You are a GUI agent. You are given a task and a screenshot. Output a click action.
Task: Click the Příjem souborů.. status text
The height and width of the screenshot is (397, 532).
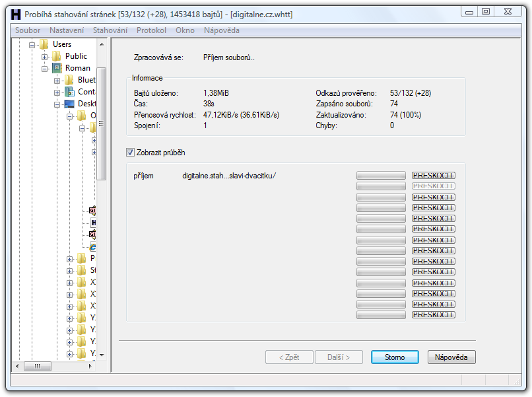pos(229,57)
